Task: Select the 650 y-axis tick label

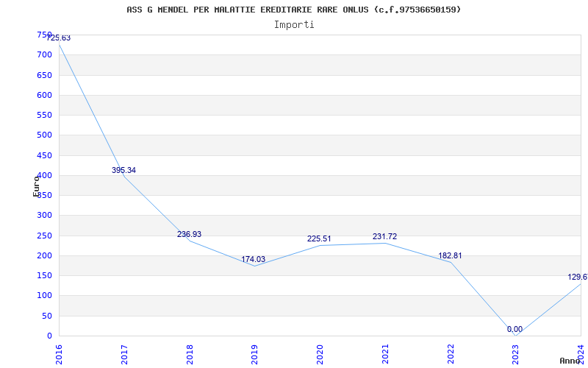Action: (44, 75)
